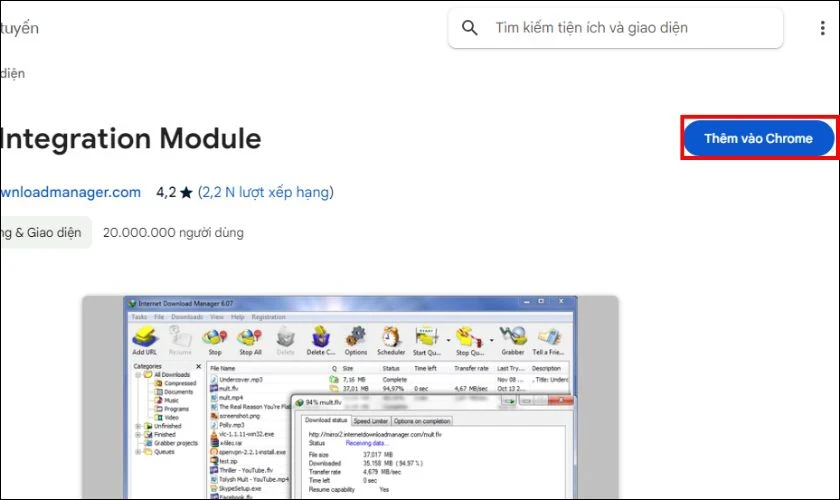The width and height of the screenshot is (840, 500).
Task: Click 'Thriller - YouTube.flv' in IDM list
Action: (242, 471)
